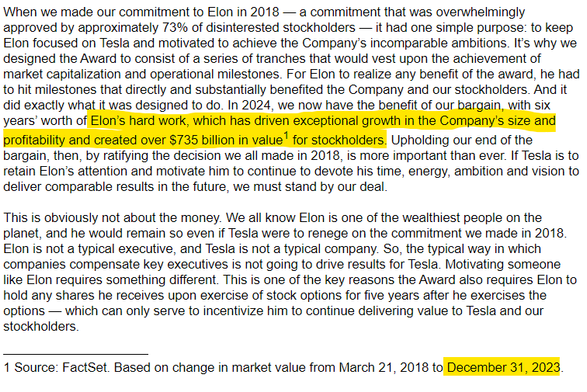
Task: Click the footnote text "1 Source:"
Action: 31,367
